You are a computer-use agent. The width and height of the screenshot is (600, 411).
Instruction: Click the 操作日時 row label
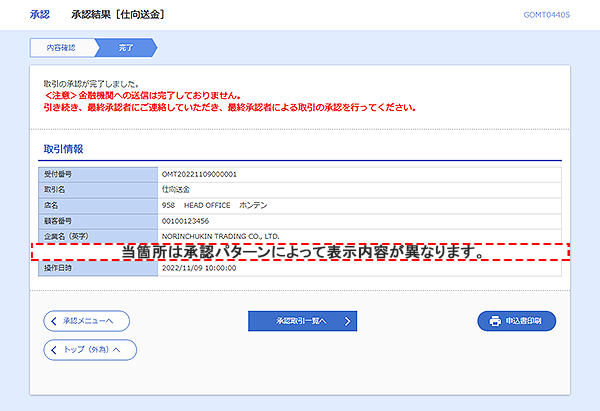(x=58, y=268)
